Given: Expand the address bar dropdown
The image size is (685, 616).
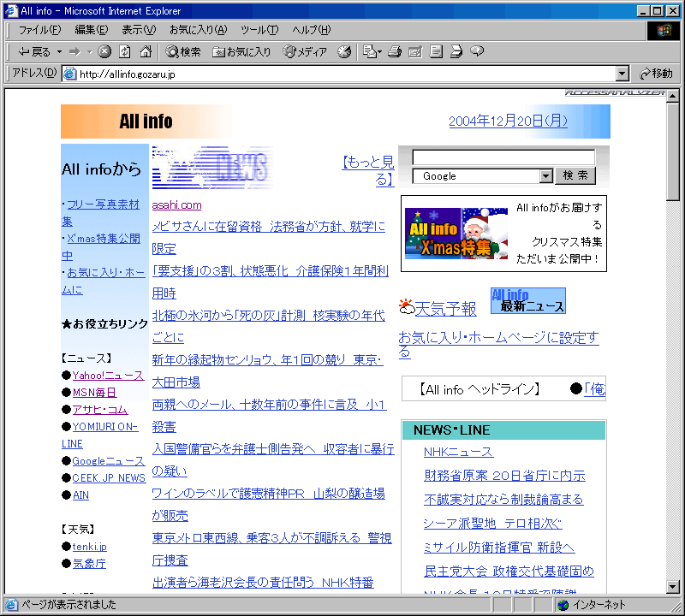Looking at the screenshot, I should [622, 74].
